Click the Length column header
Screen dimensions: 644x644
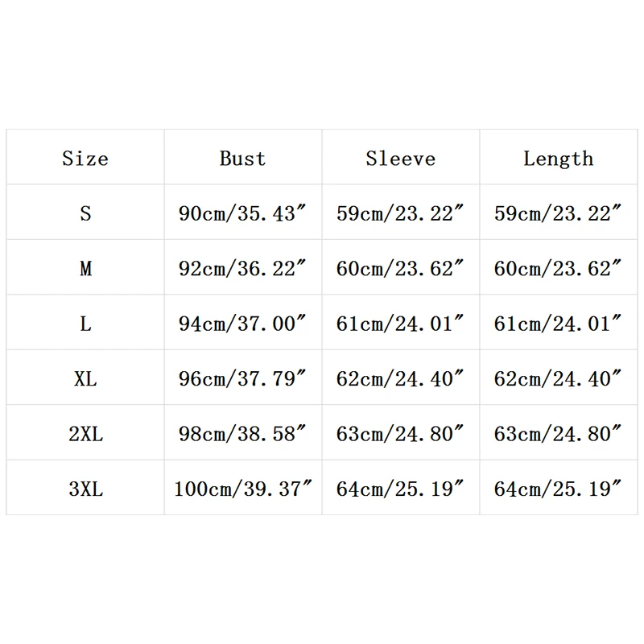pyautogui.click(x=558, y=158)
